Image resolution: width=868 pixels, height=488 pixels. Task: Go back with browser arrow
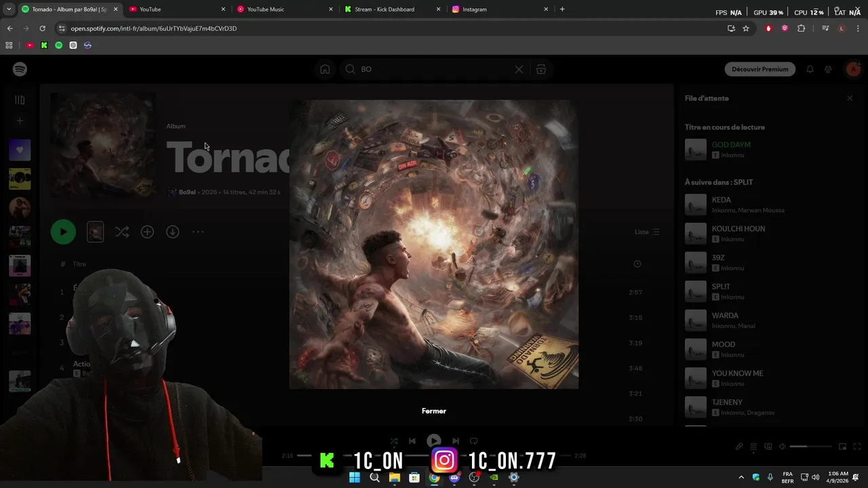pyautogui.click(x=9, y=28)
